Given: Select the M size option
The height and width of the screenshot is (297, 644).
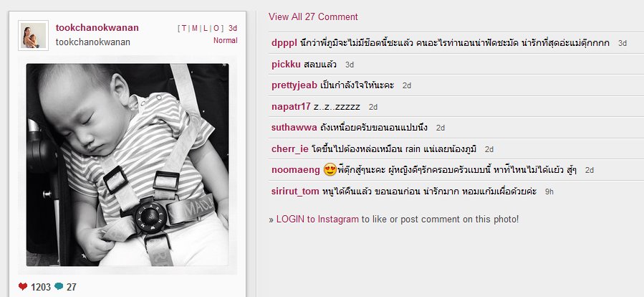Looking at the screenshot, I should click(195, 29).
